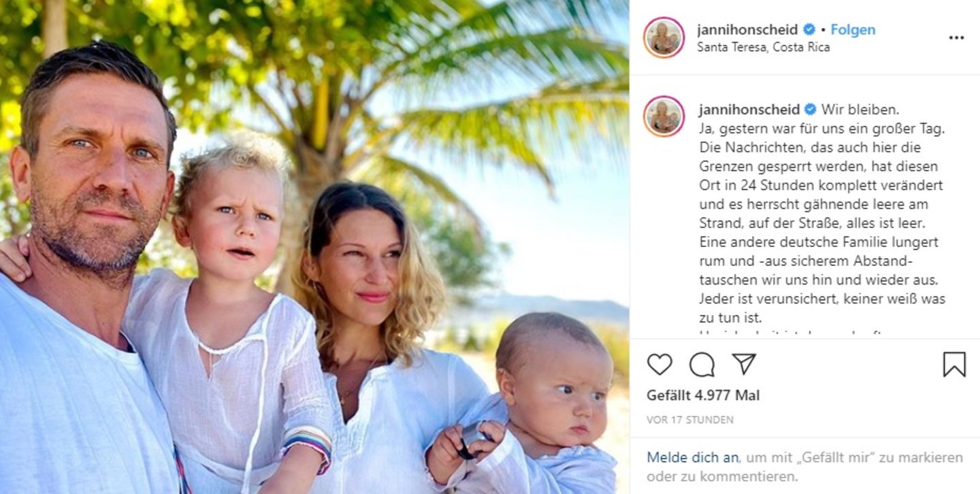980x494 pixels.
Task: Open comments via speech bubble icon
Action: [702, 365]
